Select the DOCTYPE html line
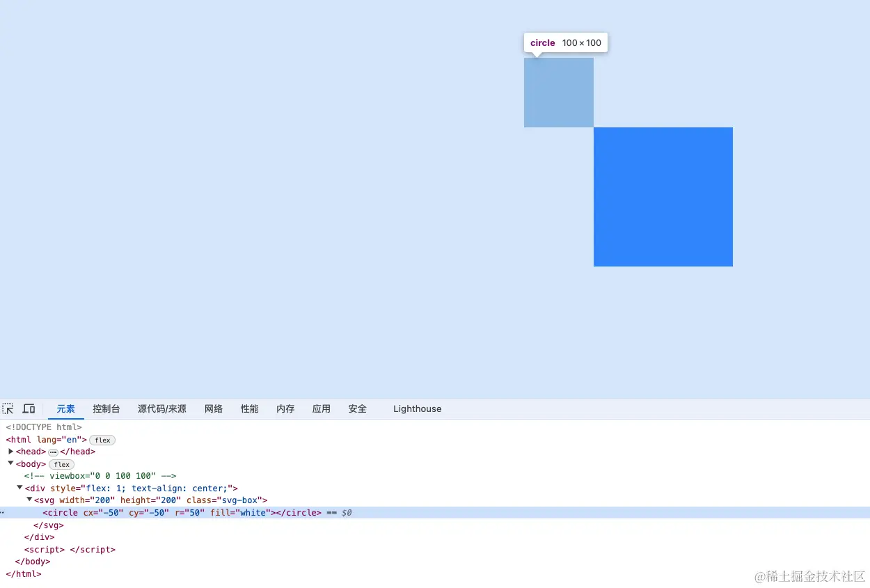 point(44,427)
